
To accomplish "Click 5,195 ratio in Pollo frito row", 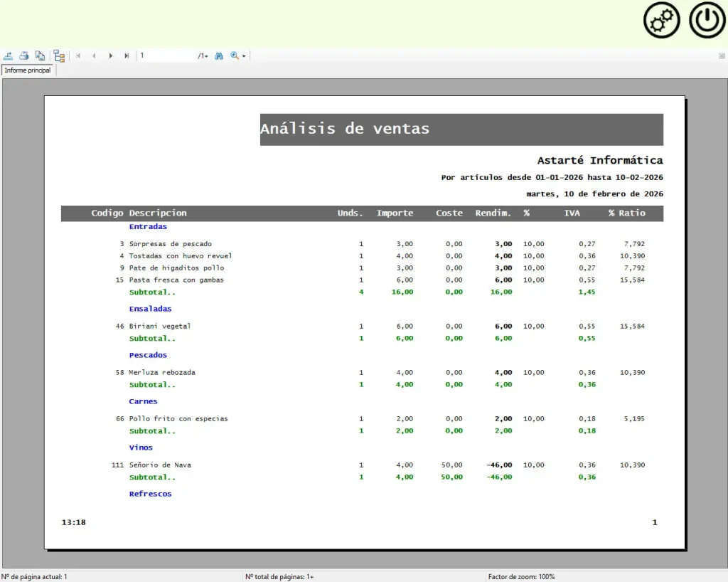I will pos(634,418).
